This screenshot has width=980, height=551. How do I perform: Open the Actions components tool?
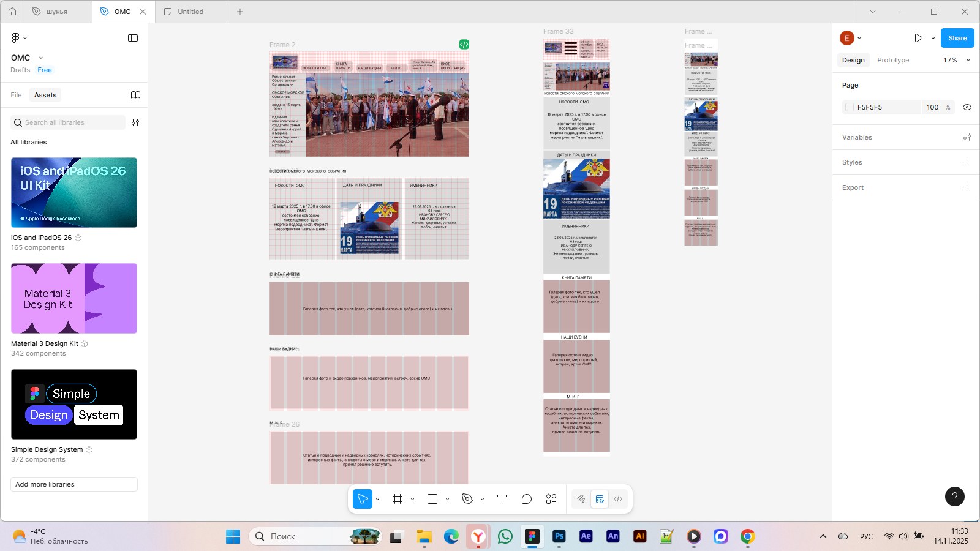click(x=551, y=499)
